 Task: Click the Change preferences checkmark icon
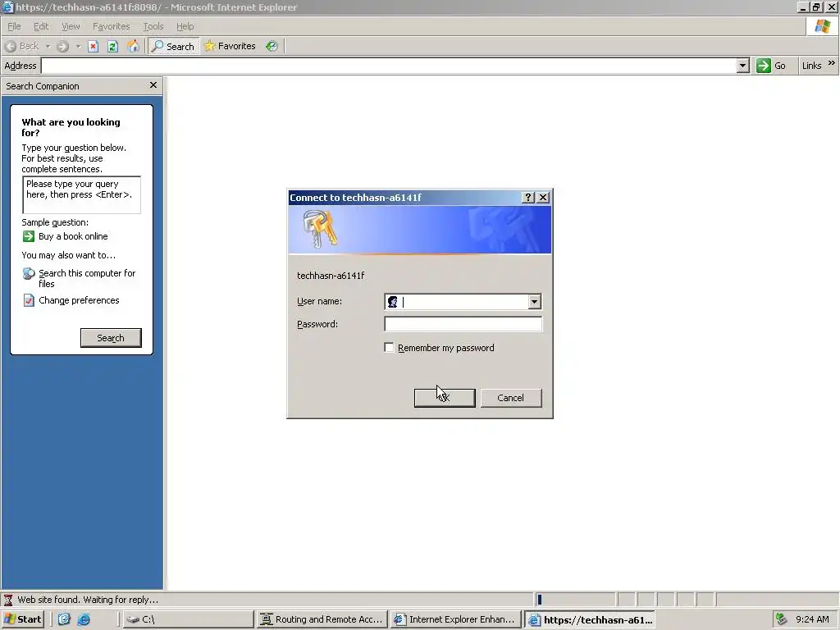[29, 300]
